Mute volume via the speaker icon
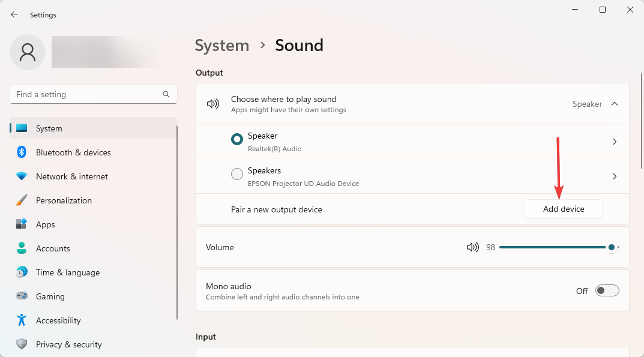 [473, 247]
